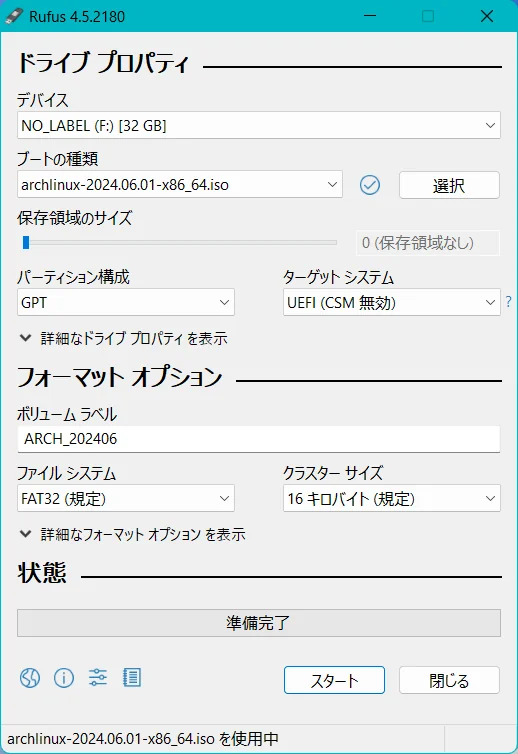Click the ファイル システム label
This screenshot has height=754, width=518.
pyautogui.click(x=67, y=473)
